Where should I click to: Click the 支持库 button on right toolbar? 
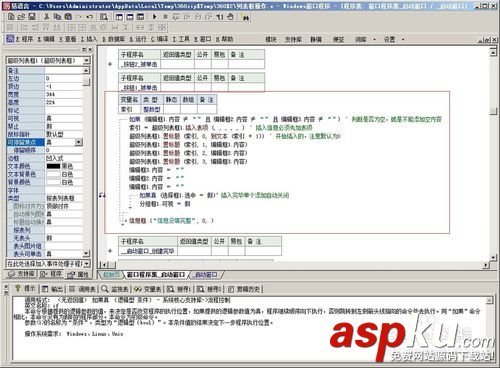(293, 39)
